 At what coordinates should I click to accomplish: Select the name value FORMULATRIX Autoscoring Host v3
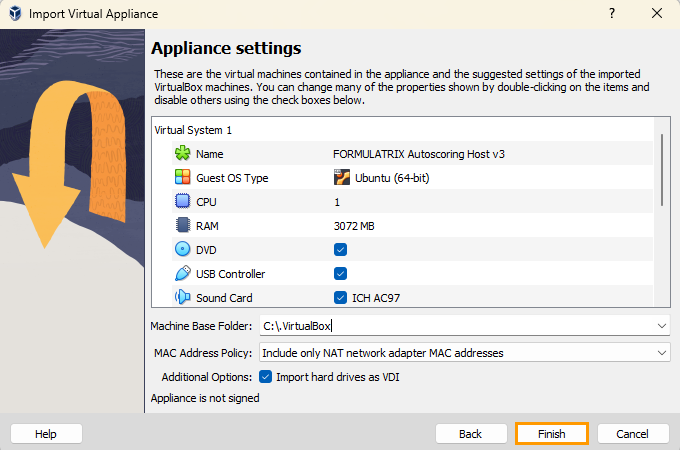pyautogui.click(x=418, y=154)
